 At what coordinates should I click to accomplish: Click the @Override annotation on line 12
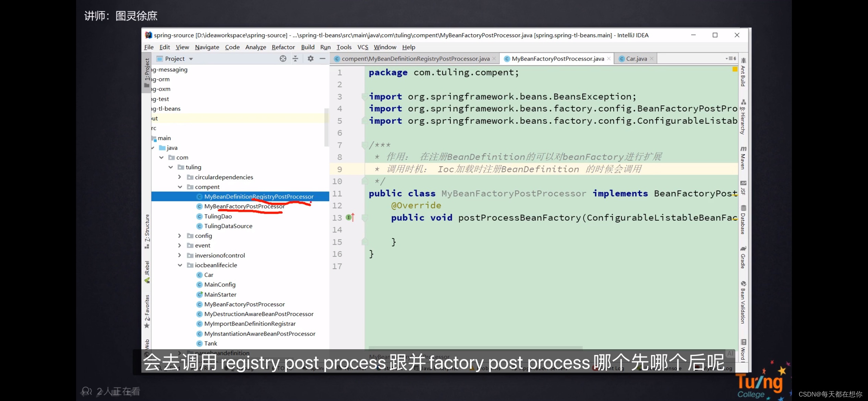pyautogui.click(x=416, y=205)
